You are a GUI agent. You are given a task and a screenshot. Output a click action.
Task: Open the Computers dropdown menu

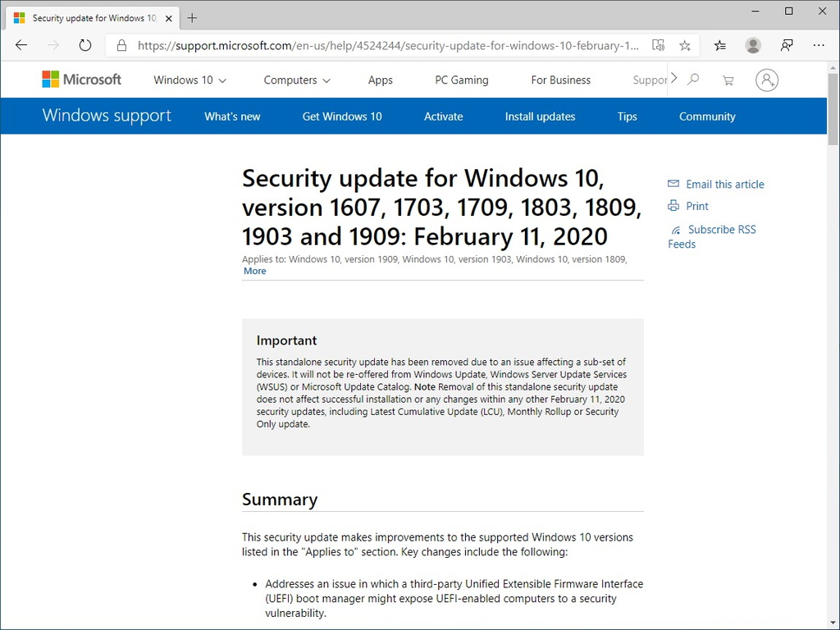point(296,80)
